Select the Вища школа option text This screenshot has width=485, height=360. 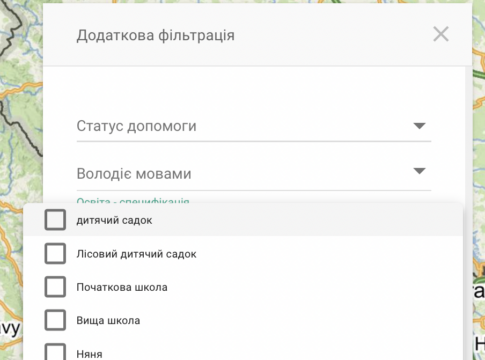point(108,321)
